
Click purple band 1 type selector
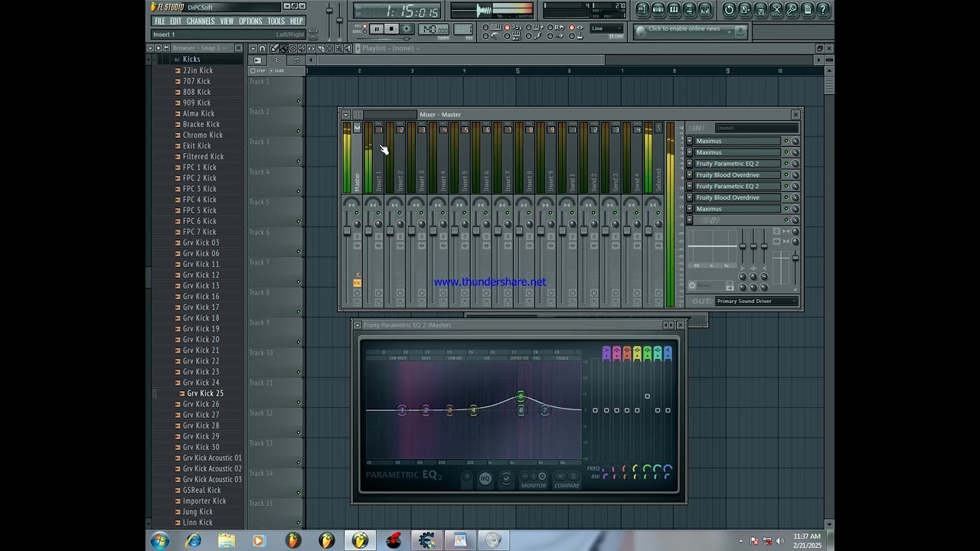[606, 353]
